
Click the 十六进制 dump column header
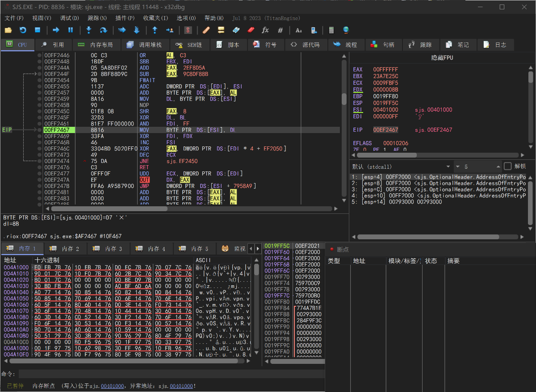click(x=47, y=260)
